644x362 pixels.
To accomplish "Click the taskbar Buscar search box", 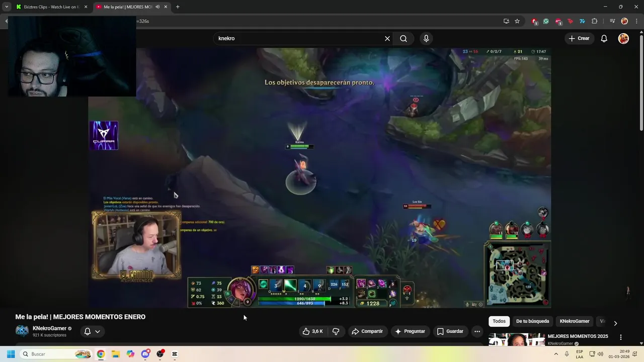I will click(x=56, y=354).
